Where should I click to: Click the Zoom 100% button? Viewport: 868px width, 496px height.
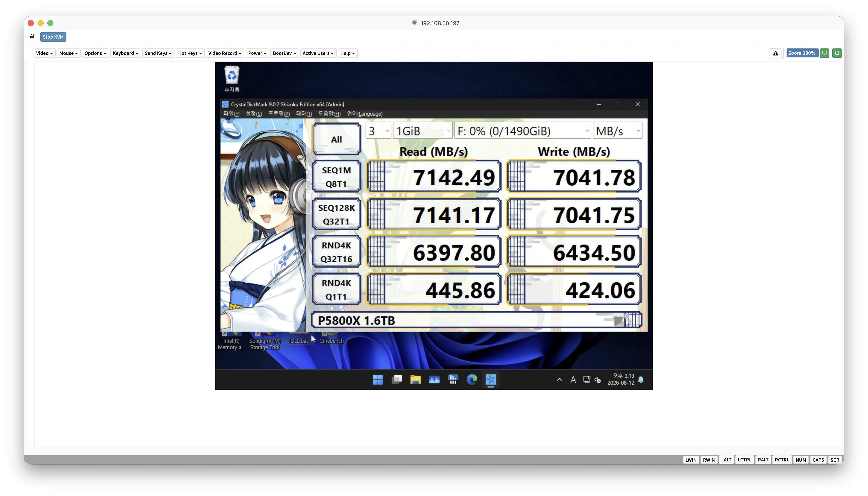802,53
